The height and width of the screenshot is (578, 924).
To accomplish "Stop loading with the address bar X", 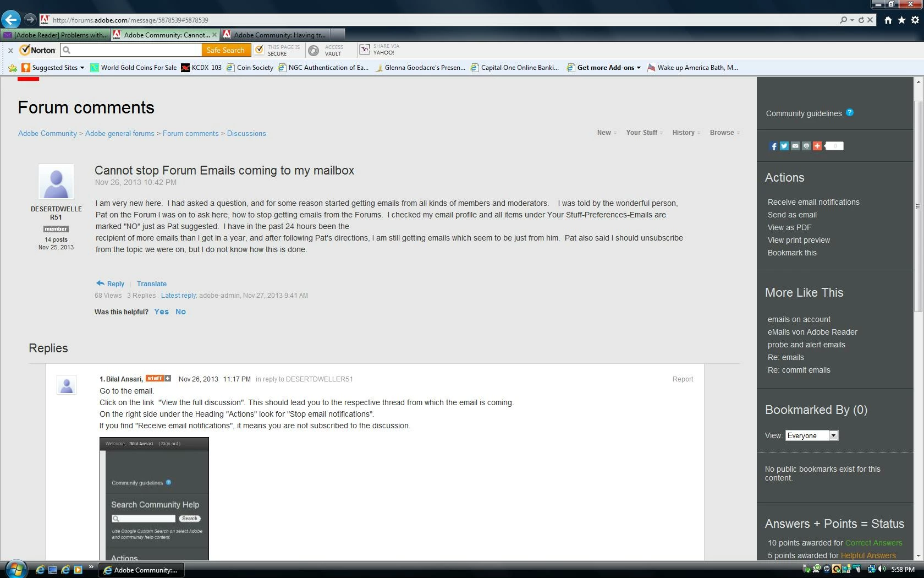I will point(870,20).
